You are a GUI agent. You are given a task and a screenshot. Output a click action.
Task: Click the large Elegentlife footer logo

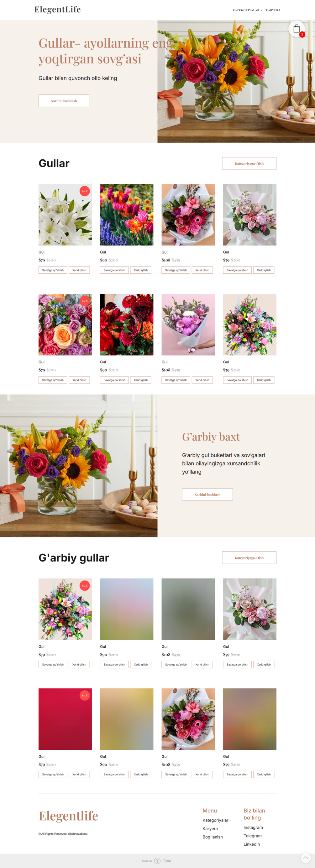click(x=68, y=816)
